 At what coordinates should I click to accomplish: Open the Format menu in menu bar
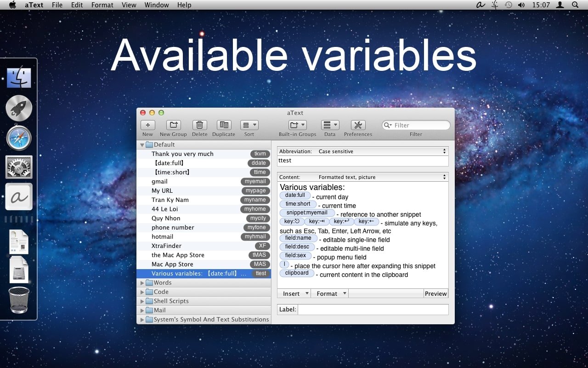(x=102, y=5)
